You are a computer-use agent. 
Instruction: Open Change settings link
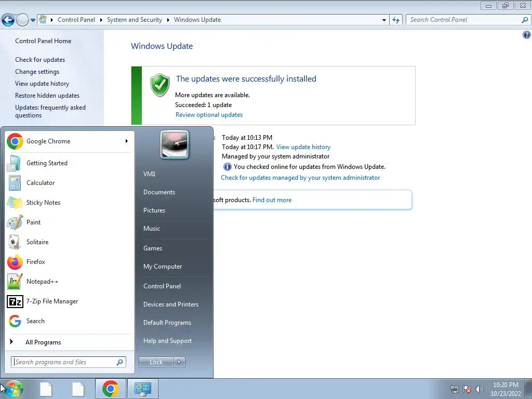point(37,72)
